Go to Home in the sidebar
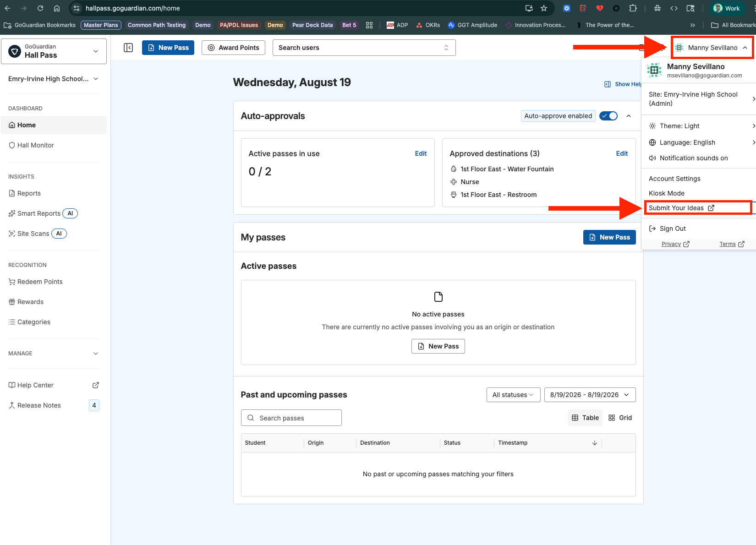Viewport: 756px width, 545px height. 54,125
